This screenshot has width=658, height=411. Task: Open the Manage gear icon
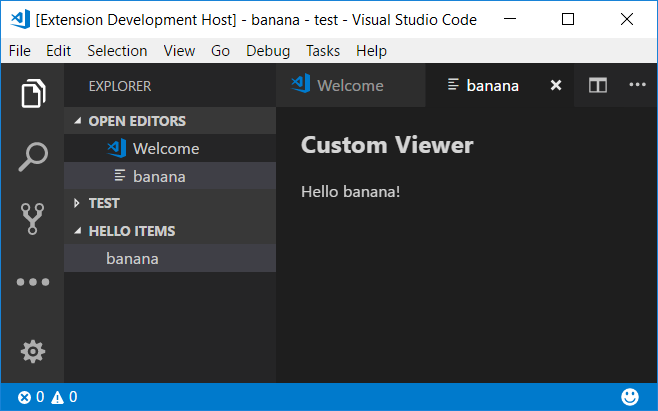[x=33, y=351]
